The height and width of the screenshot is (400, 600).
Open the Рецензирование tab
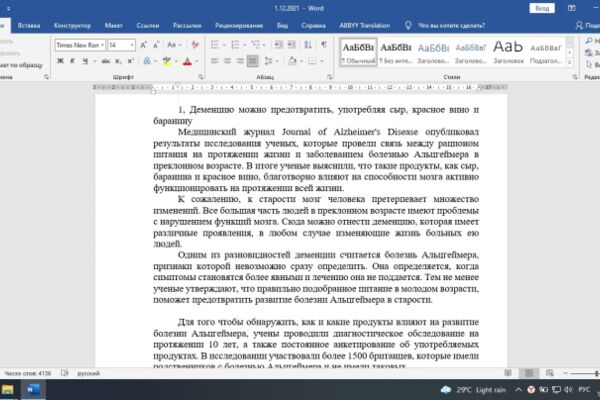tap(239, 25)
